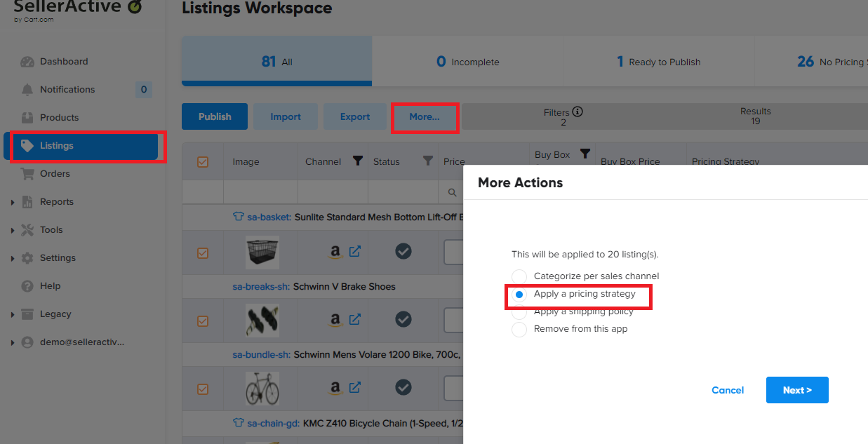Click the Dashboard gauge icon in sidebar

tap(27, 62)
